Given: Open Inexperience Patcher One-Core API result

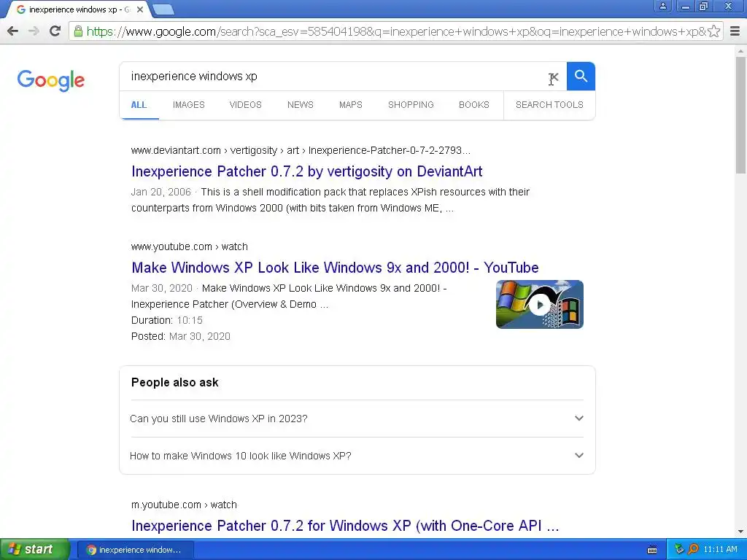Looking at the screenshot, I should pyautogui.click(x=345, y=526).
